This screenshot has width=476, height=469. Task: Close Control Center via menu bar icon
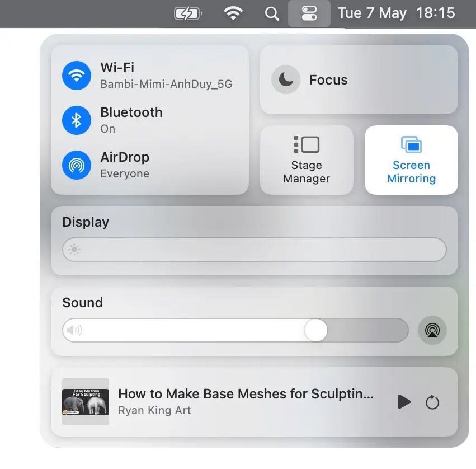click(309, 13)
